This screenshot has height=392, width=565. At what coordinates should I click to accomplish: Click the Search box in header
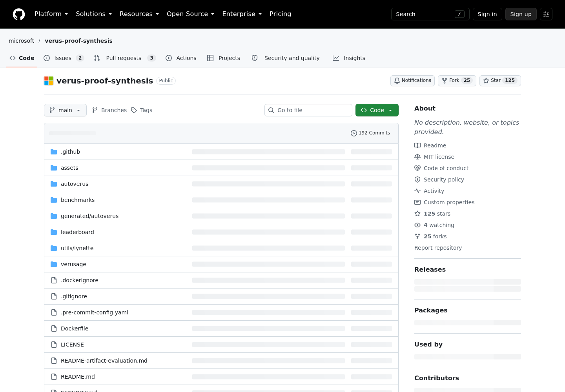point(430,14)
